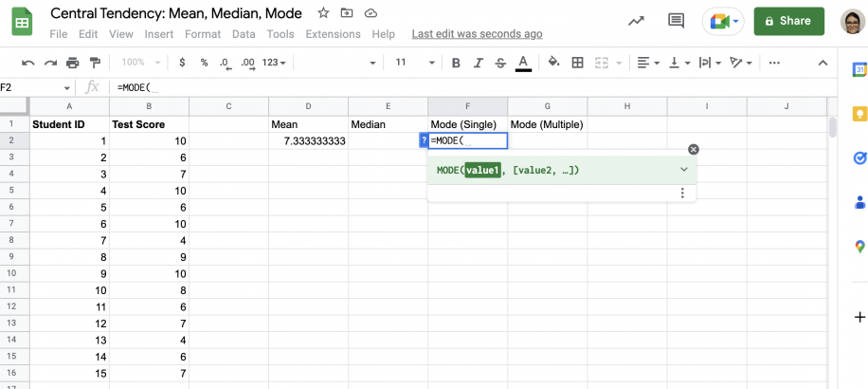Open the Tools menu
Screen dimensions: 868x389
click(x=280, y=34)
